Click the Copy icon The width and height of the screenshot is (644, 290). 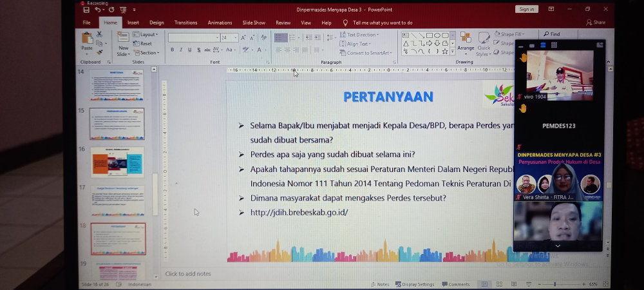pyautogui.click(x=99, y=44)
